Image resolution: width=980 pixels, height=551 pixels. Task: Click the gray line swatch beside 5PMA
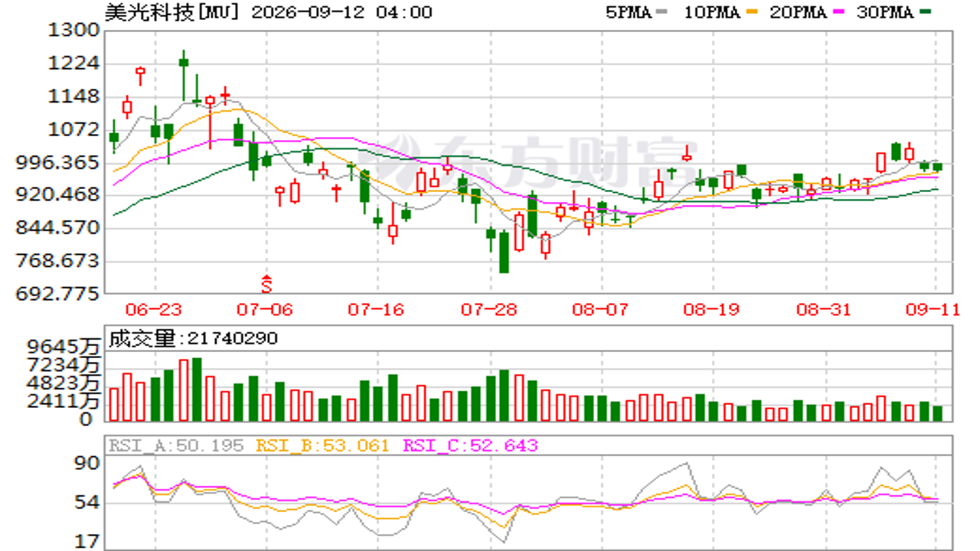click(x=663, y=12)
